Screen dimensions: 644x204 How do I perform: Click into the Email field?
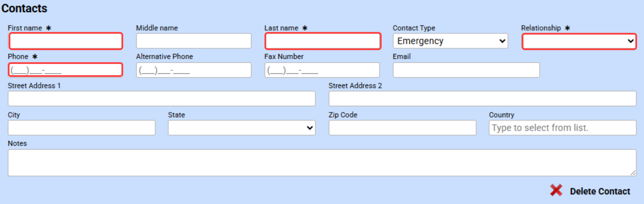pos(466,70)
